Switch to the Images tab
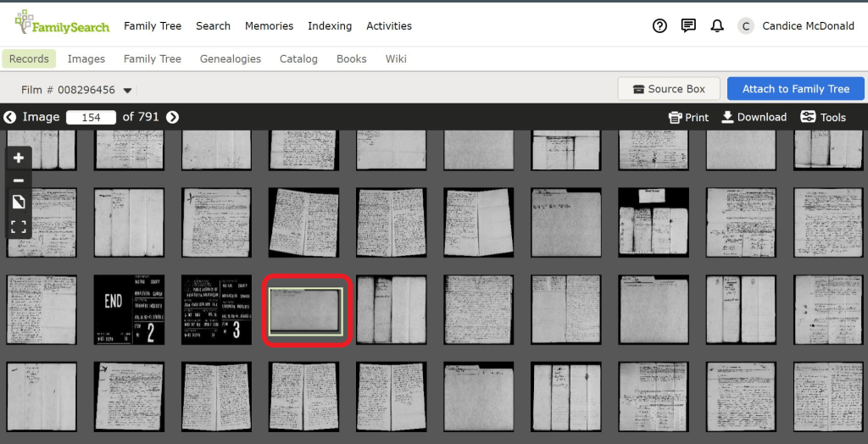Screen dimensions: 868x444 [x=86, y=59]
